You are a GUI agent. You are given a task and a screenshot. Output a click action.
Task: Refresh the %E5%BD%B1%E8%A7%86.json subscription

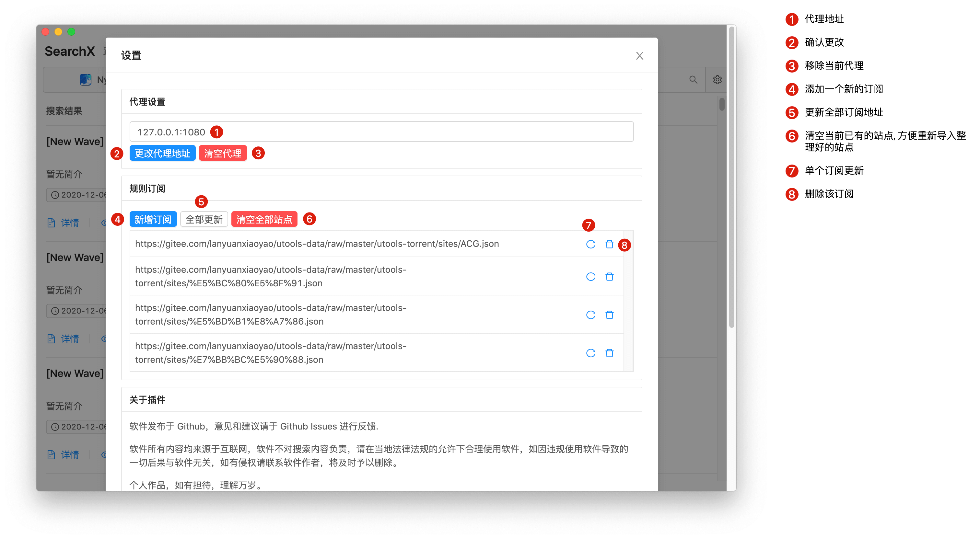pos(590,315)
